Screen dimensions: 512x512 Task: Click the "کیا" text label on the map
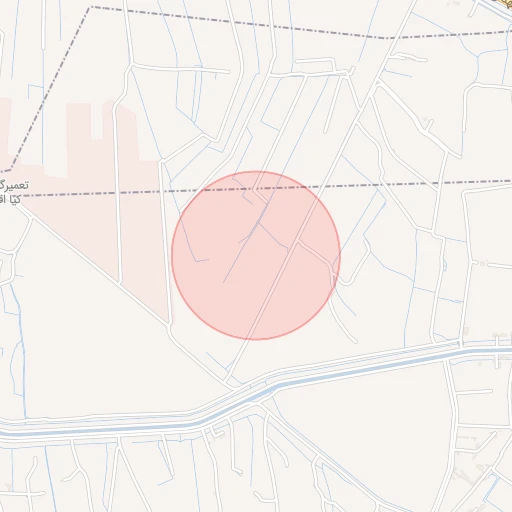click(x=15, y=200)
